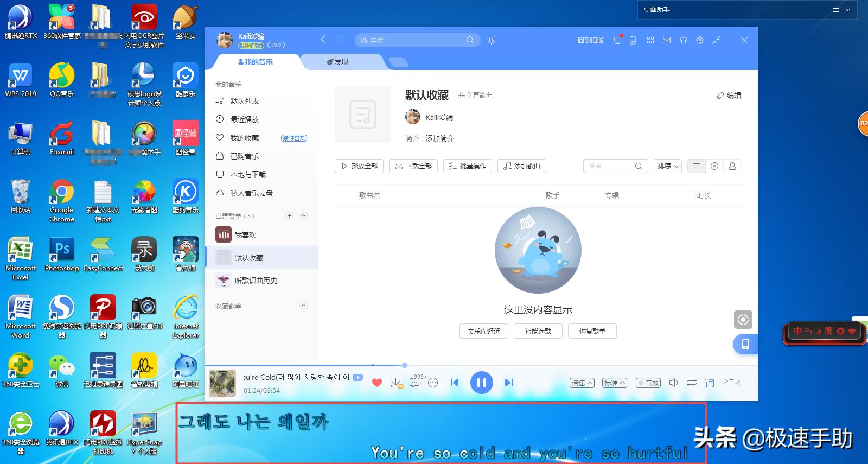Image resolution: width=868 pixels, height=464 pixels.
Task: Collapse the 收藏歌单 section
Action: pos(304,306)
